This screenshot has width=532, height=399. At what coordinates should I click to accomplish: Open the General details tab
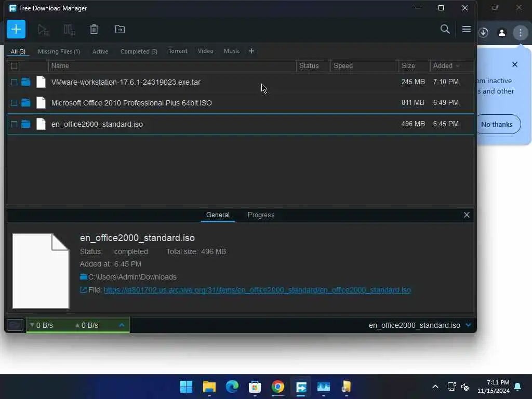click(x=218, y=215)
